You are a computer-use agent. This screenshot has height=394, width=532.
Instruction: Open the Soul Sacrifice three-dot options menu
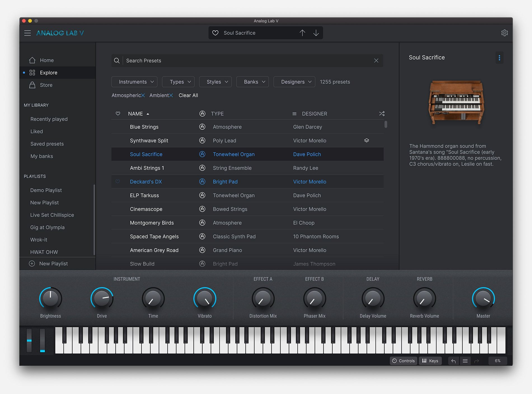[x=499, y=58]
